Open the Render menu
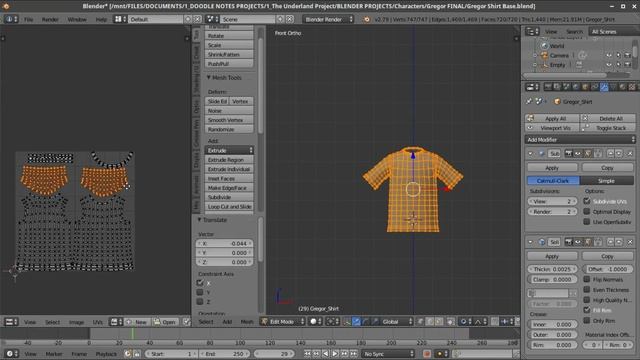The width and height of the screenshot is (640, 360). [x=50, y=19]
